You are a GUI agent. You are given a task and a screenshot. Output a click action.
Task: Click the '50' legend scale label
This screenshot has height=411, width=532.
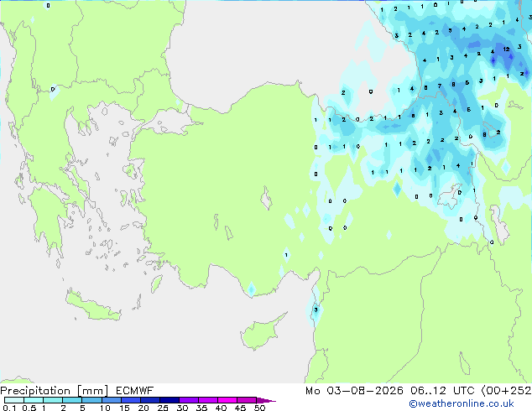[260, 408]
